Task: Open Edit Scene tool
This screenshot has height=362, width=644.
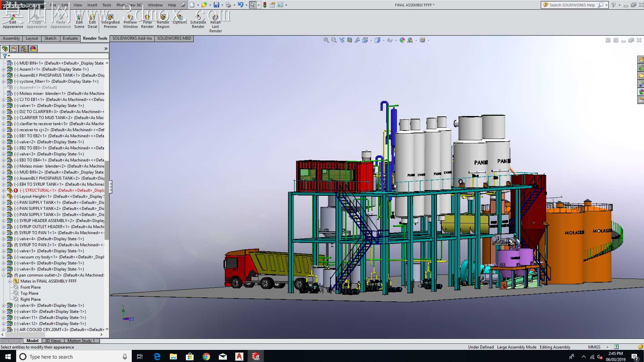Action: point(79,22)
